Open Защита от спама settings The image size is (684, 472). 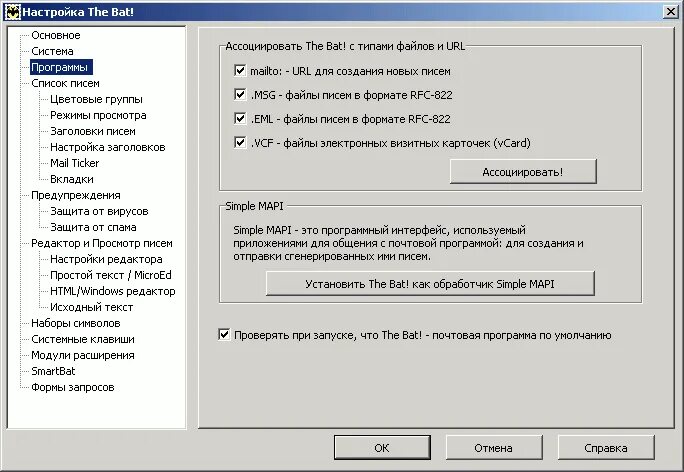(x=93, y=227)
